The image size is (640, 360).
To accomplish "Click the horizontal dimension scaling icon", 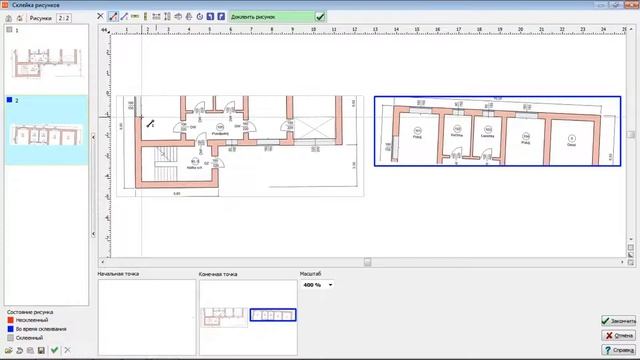I will (x=156, y=17).
